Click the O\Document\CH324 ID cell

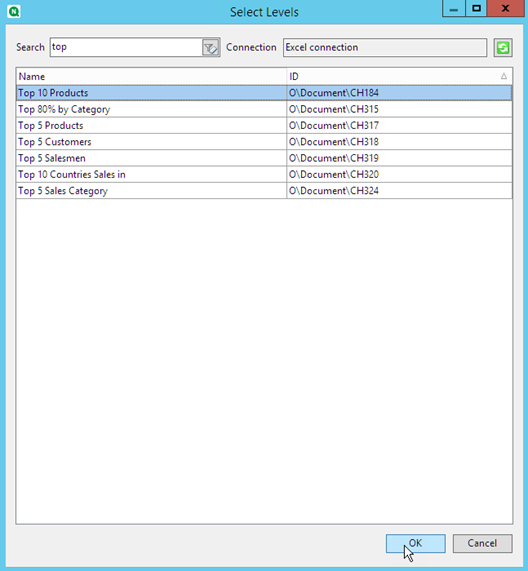399,191
